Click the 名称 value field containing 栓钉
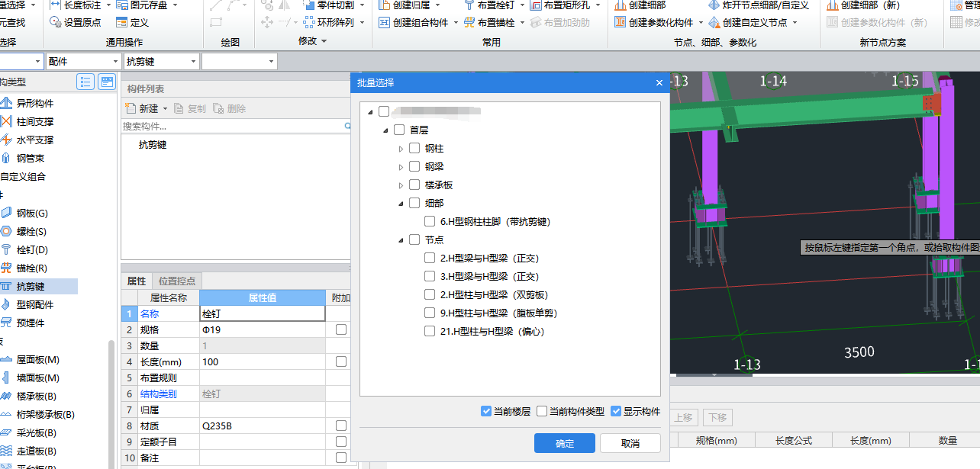The width and height of the screenshot is (980, 469). 263,313
